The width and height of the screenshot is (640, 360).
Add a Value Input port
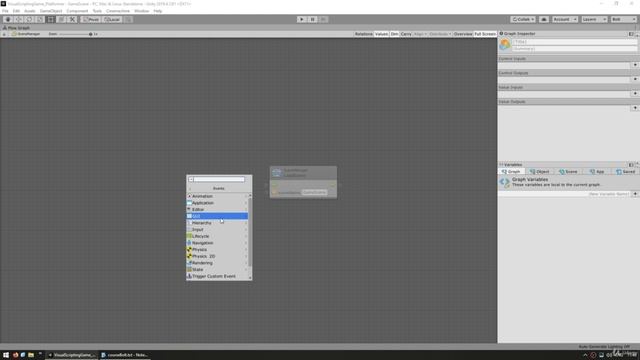[x=635, y=93]
